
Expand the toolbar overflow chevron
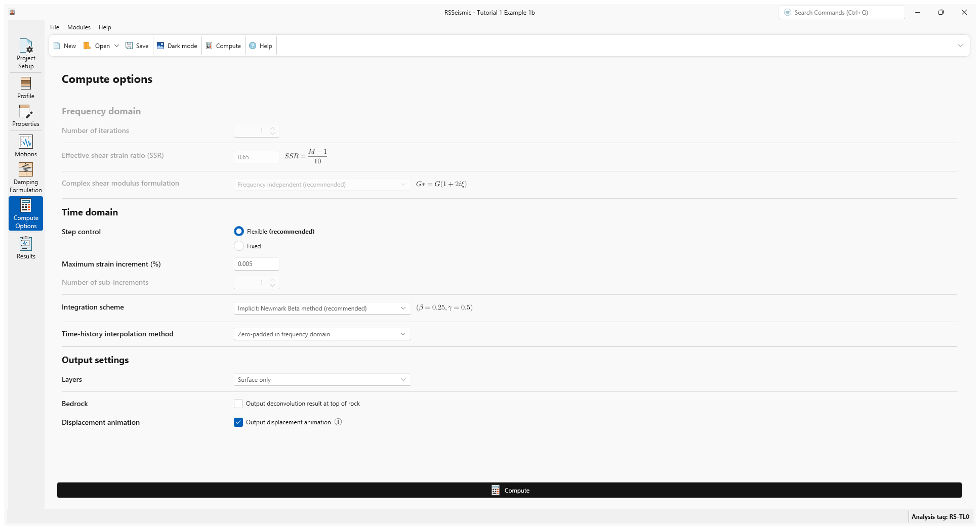point(960,46)
